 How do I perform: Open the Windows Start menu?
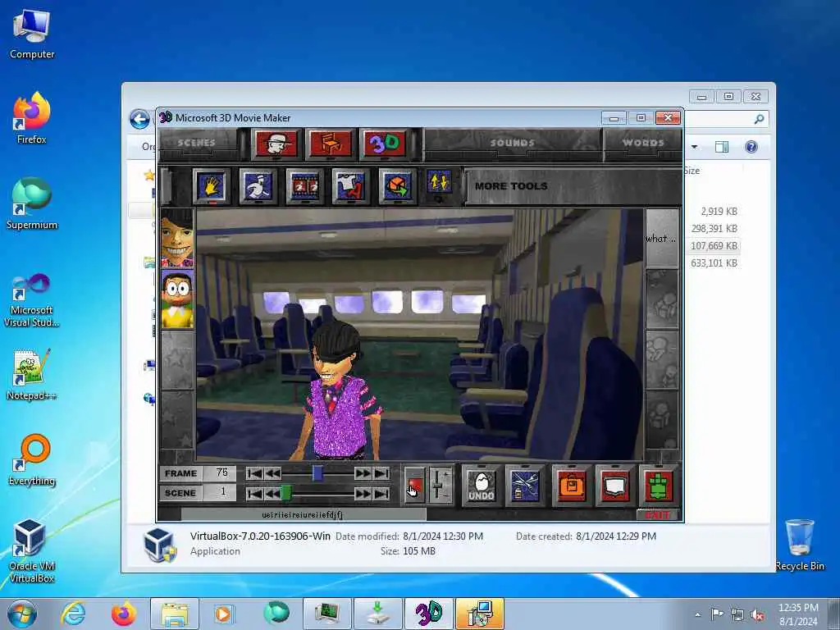(21, 614)
